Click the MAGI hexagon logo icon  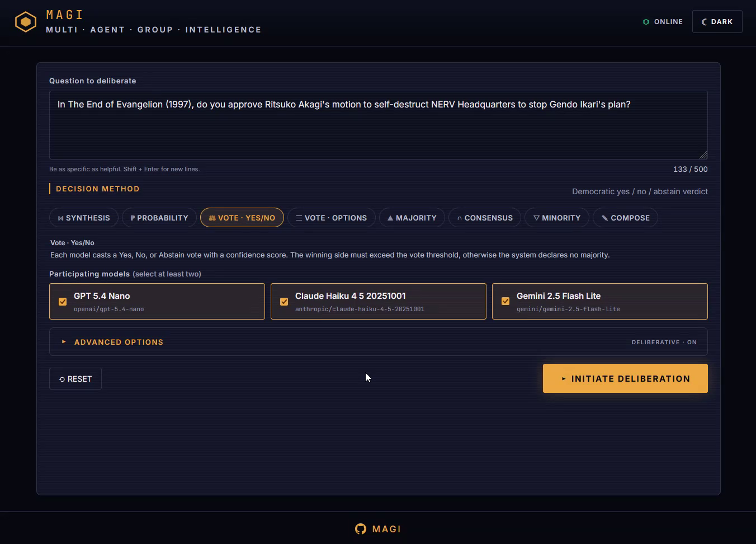(x=26, y=22)
